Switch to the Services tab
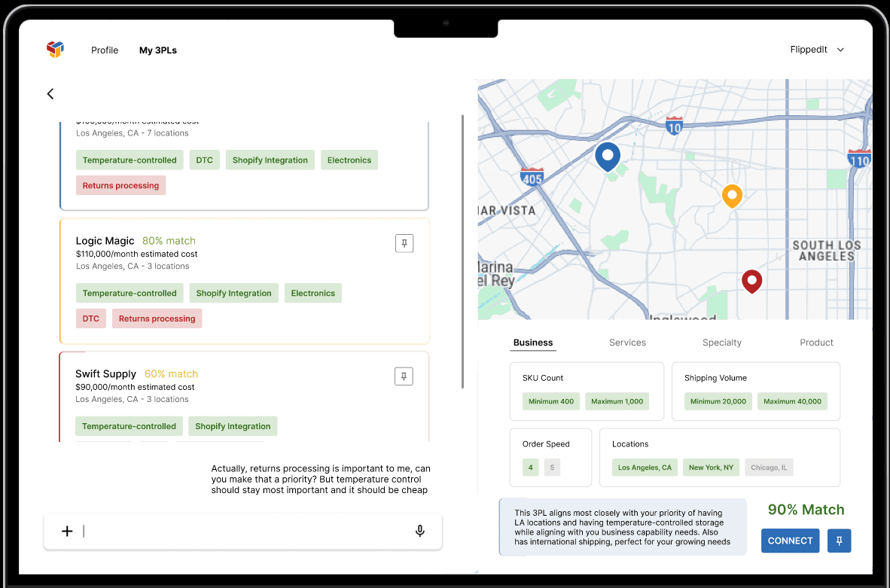Image resolution: width=890 pixels, height=588 pixels. click(x=627, y=343)
